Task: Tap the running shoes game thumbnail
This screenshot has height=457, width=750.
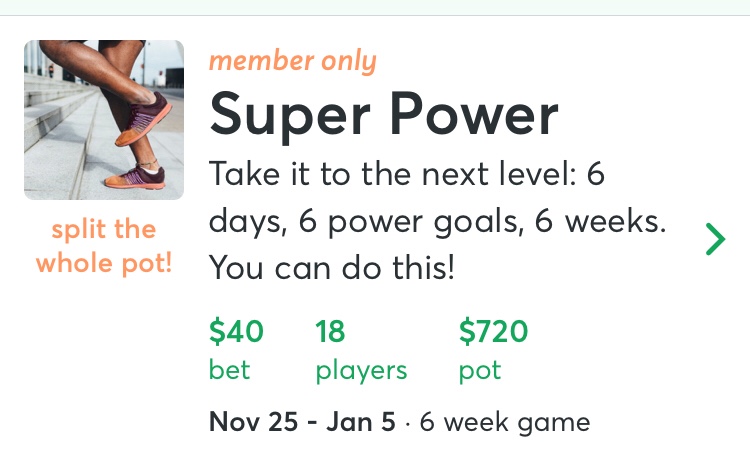Action: [104, 120]
